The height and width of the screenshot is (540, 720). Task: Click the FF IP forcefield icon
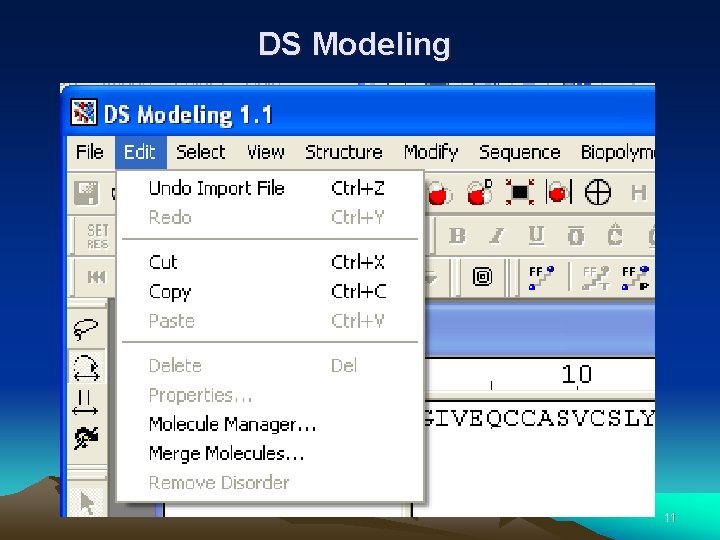(x=636, y=278)
